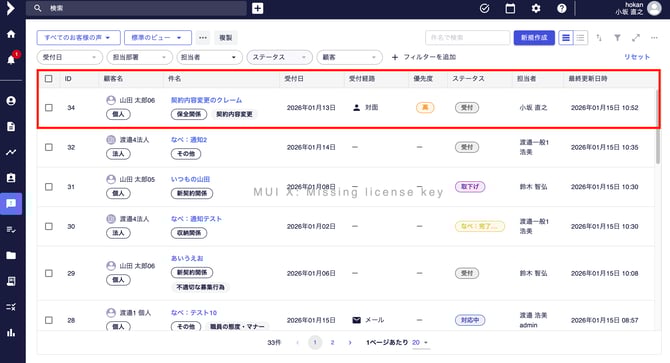
Task: Open the いつもの山田 link
Action: [191, 179]
